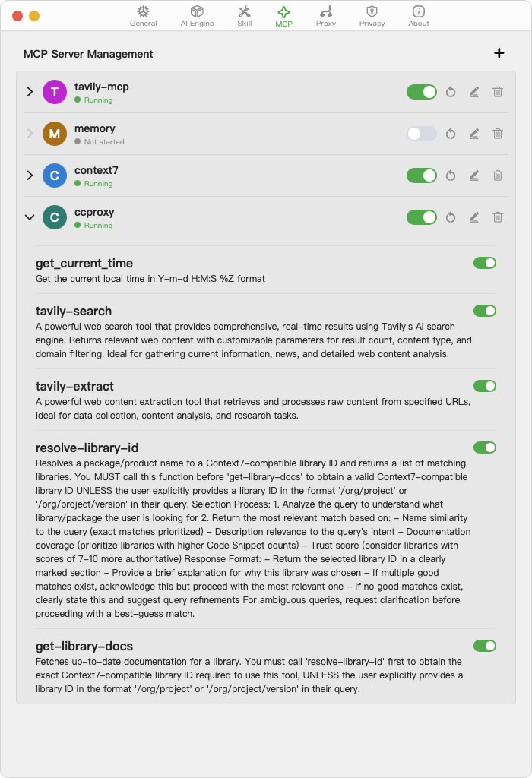Delete the ccproxy server
This screenshot has height=778, width=532.
click(x=498, y=217)
